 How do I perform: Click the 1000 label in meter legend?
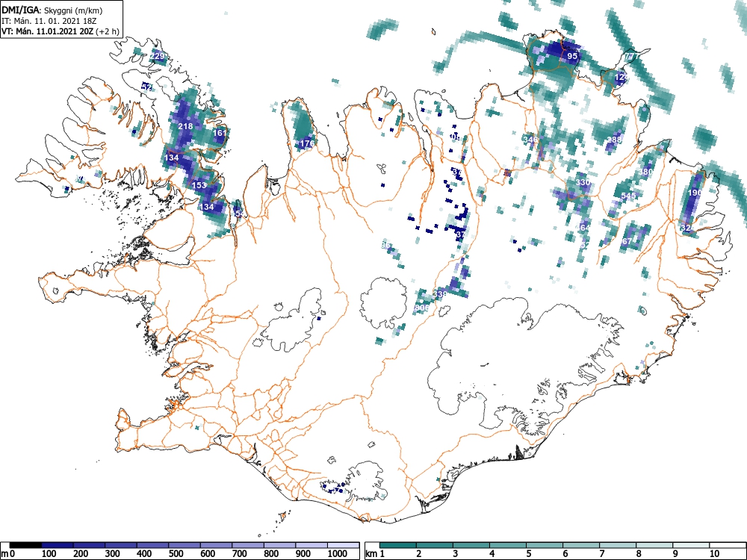(x=338, y=553)
